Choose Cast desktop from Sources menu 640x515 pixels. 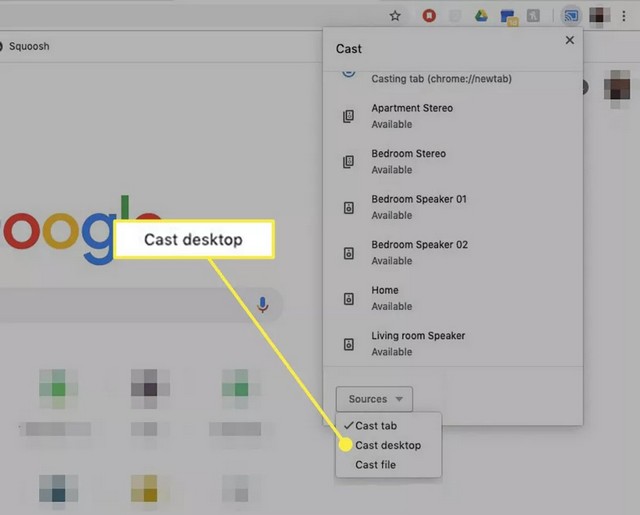(x=388, y=445)
